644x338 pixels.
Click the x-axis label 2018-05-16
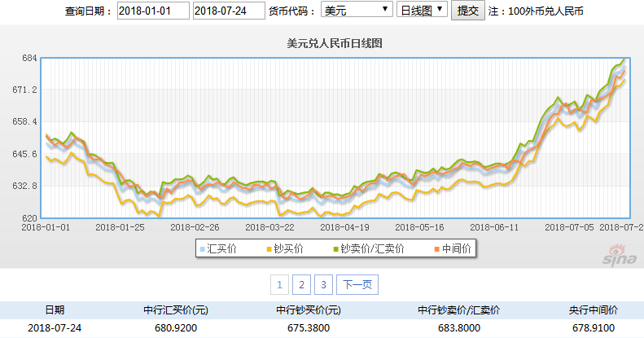click(419, 227)
